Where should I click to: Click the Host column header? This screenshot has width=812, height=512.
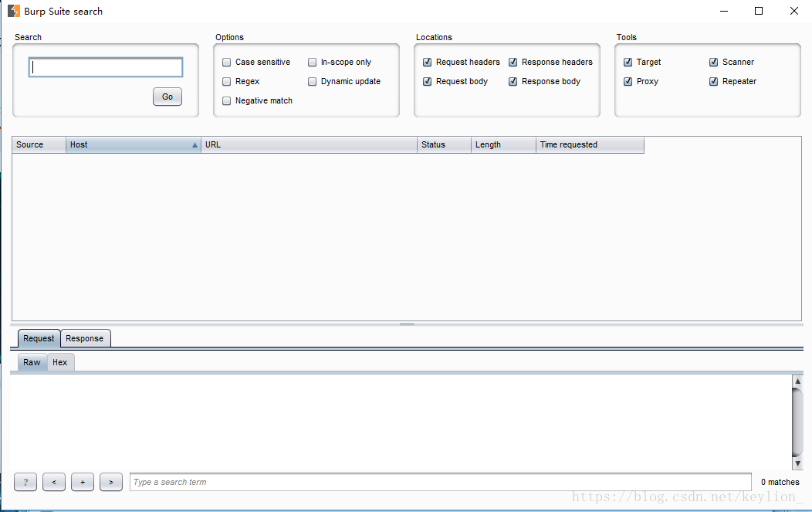click(x=133, y=144)
